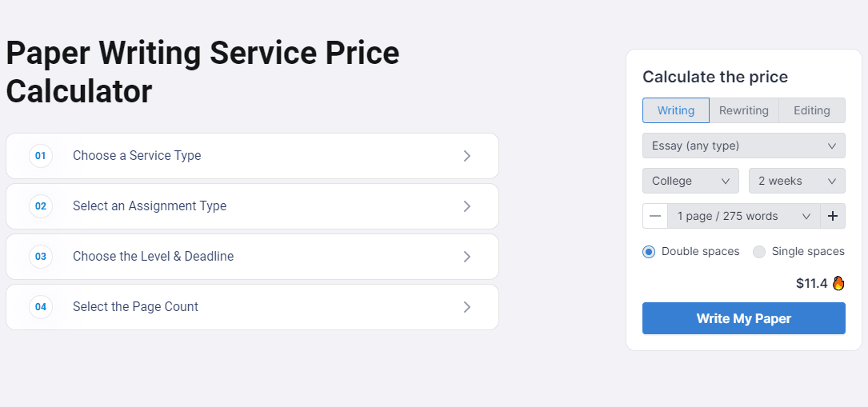Click the step 03 number badge

click(41, 257)
